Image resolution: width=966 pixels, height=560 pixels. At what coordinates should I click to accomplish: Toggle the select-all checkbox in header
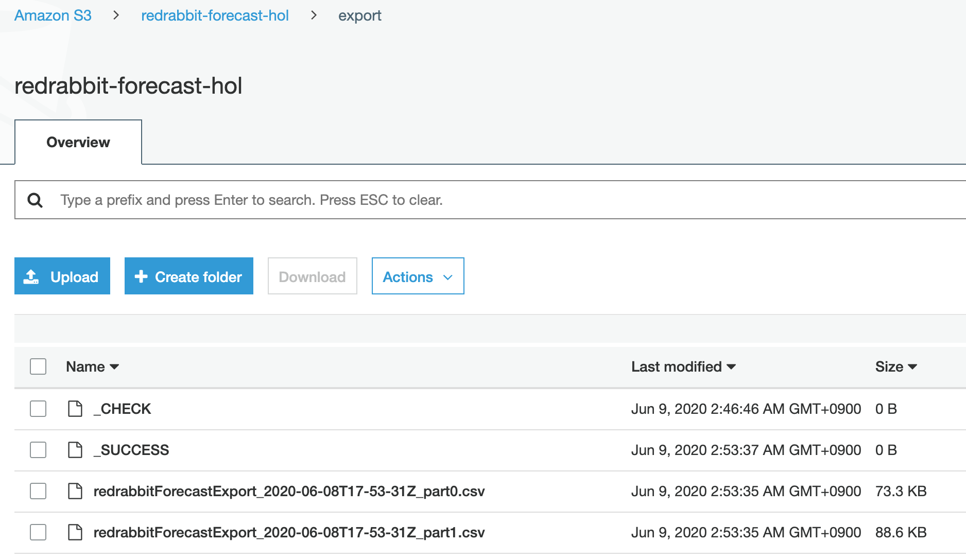[x=38, y=366]
